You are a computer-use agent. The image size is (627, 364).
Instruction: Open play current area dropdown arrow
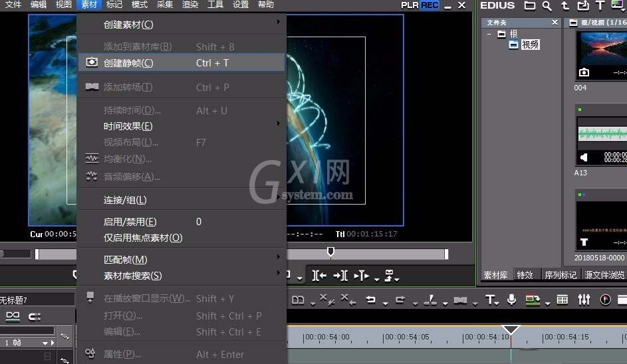[x=377, y=279]
